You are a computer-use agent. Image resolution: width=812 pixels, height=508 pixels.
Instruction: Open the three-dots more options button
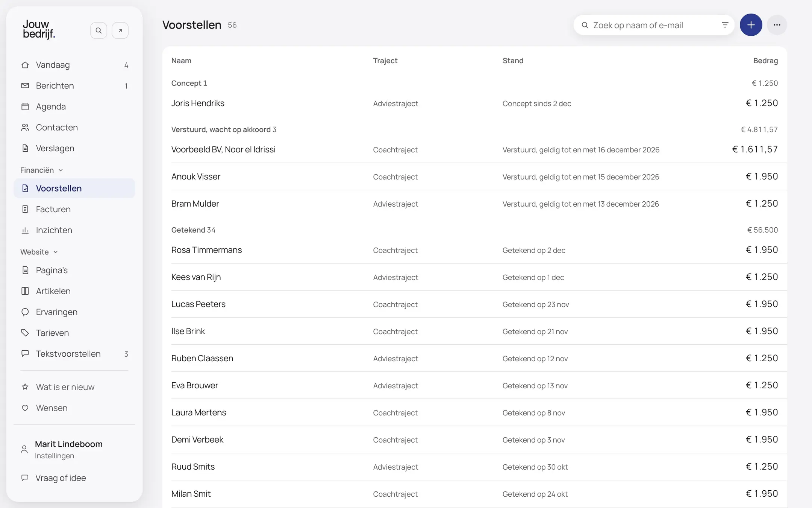tap(777, 25)
